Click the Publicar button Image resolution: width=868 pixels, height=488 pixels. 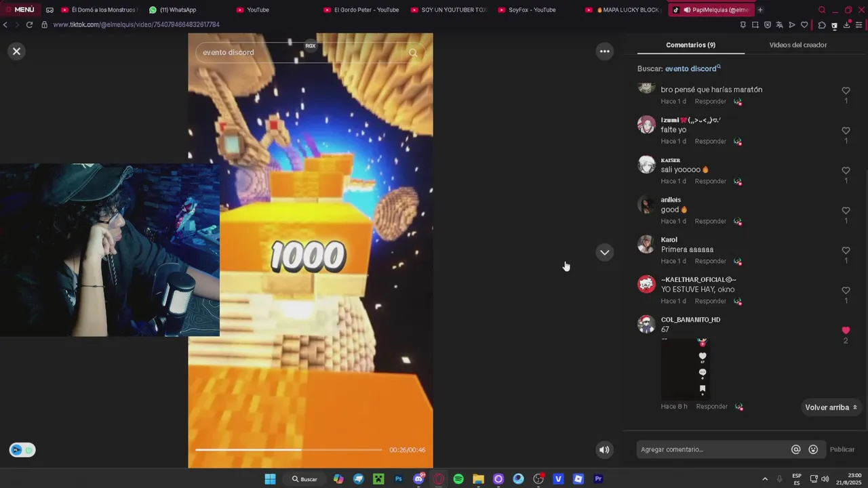(842, 449)
